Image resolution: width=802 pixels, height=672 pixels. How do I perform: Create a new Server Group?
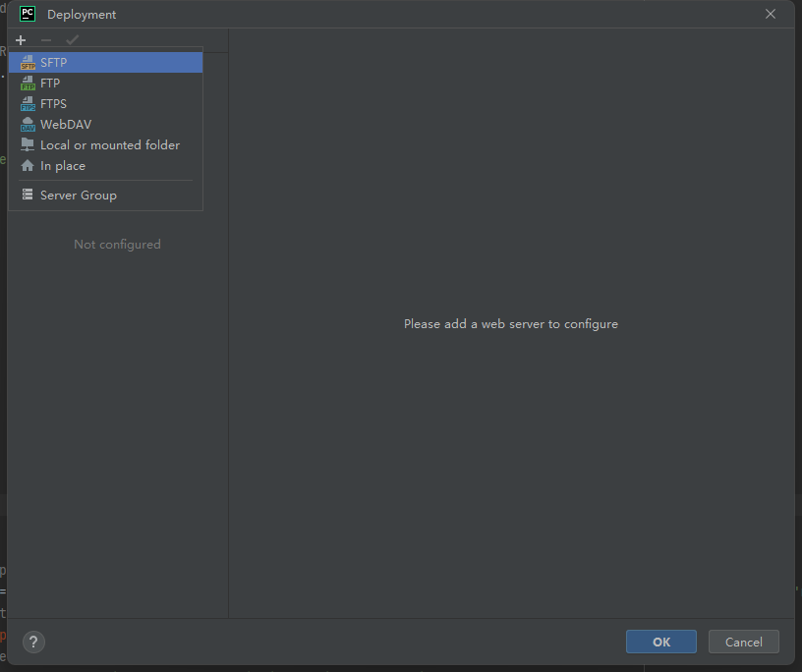[106, 195]
